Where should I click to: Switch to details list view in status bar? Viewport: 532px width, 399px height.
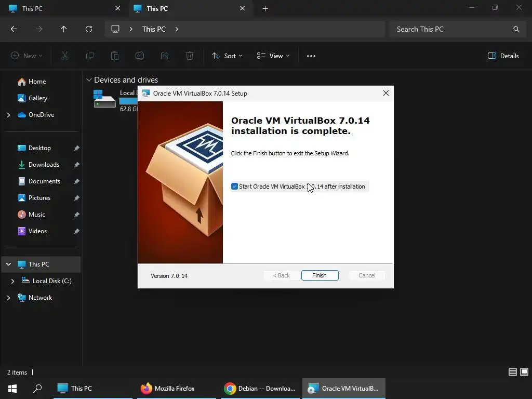[513, 372]
